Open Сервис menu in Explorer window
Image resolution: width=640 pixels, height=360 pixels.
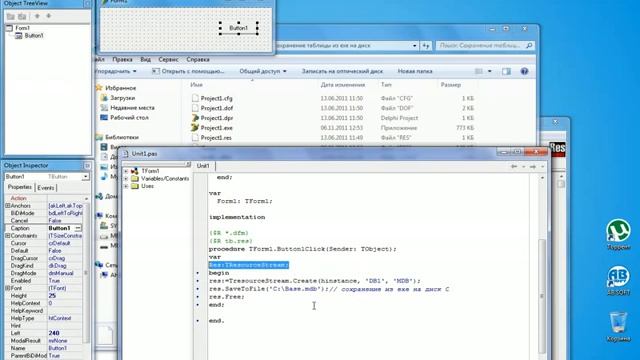click(168, 60)
